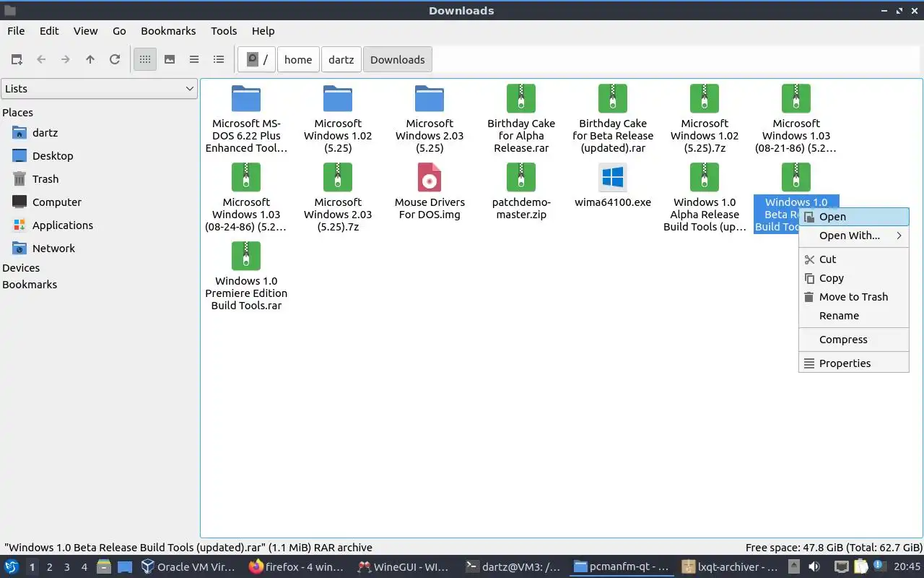Open a new tab with toolbar icon
Image resolution: width=924 pixels, height=578 pixels.
point(17,59)
